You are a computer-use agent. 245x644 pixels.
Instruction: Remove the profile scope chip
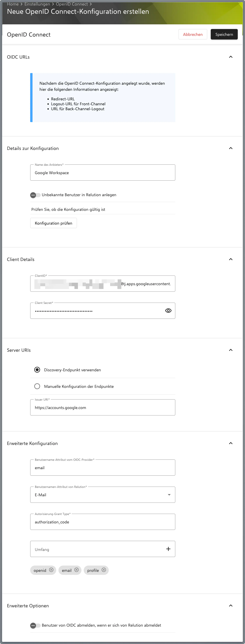[x=104, y=570]
